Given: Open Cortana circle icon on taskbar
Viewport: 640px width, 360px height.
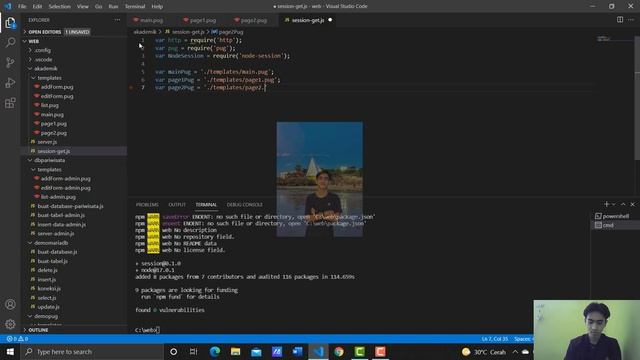Looking at the screenshot, I should [173, 351].
